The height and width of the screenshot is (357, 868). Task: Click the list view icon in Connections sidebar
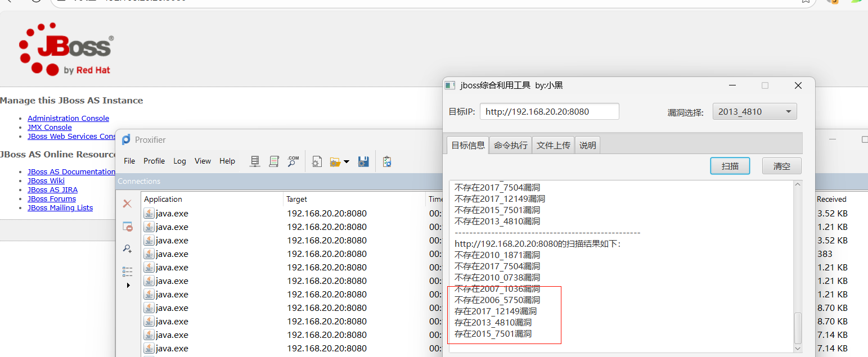click(x=128, y=272)
